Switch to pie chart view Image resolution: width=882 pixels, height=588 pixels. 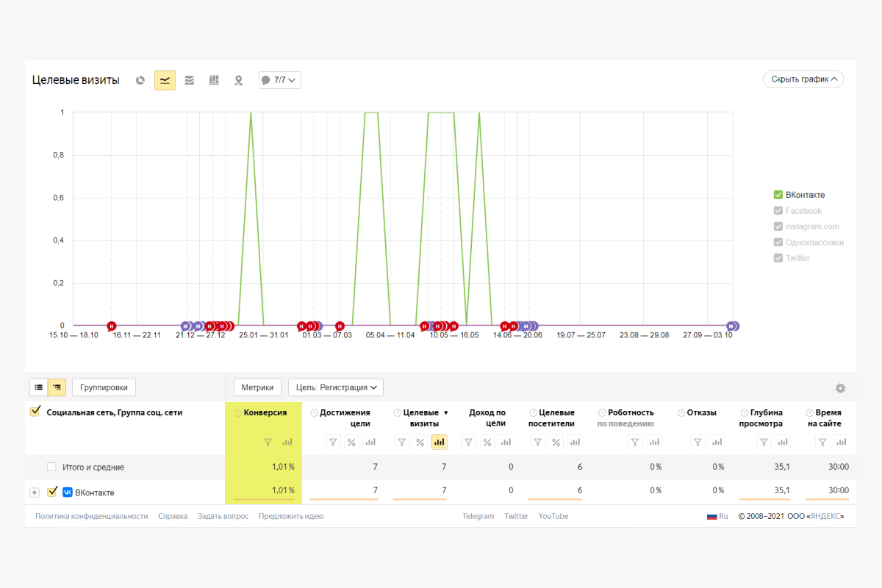(140, 80)
